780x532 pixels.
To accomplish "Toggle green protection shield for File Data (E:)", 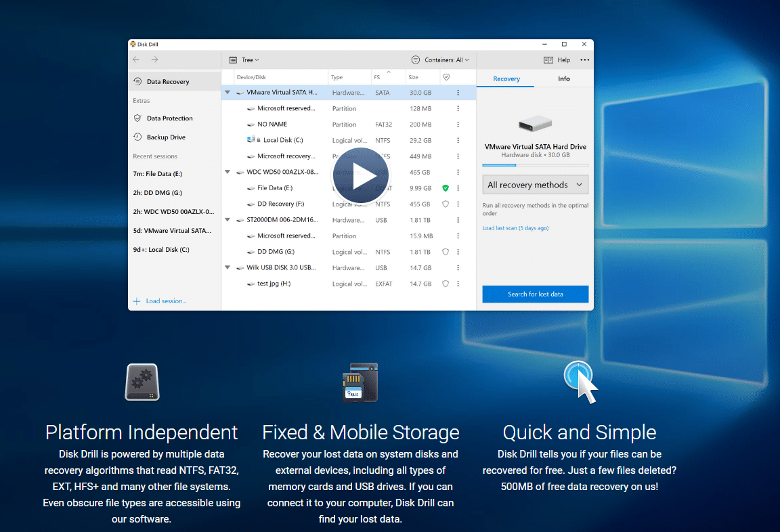I will click(x=446, y=188).
